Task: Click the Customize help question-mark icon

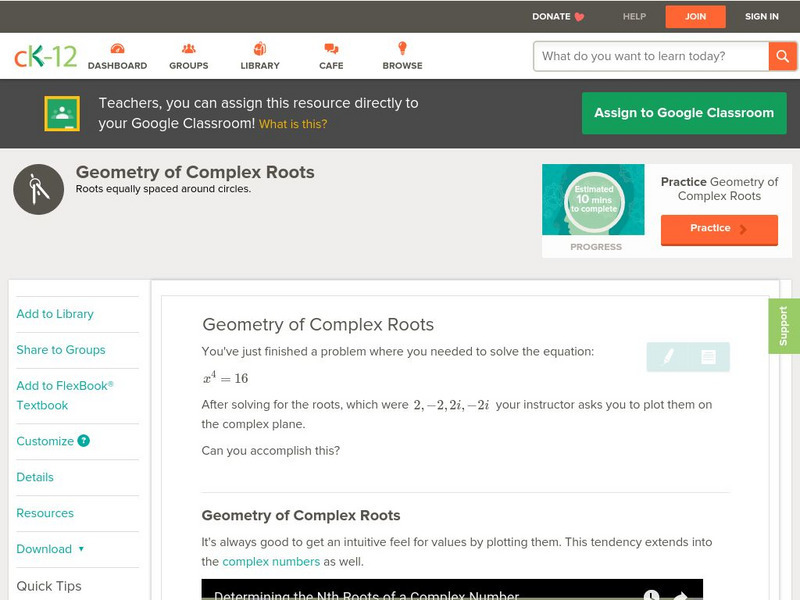Action: point(84,441)
